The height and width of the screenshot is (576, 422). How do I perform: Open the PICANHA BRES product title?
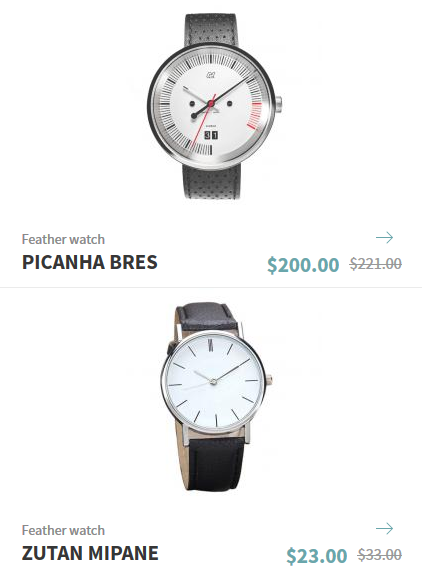(90, 262)
